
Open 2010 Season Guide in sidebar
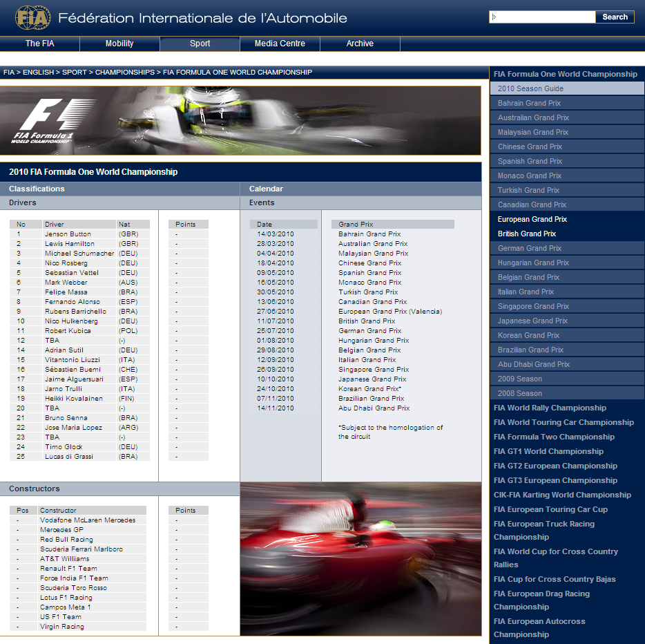point(567,88)
